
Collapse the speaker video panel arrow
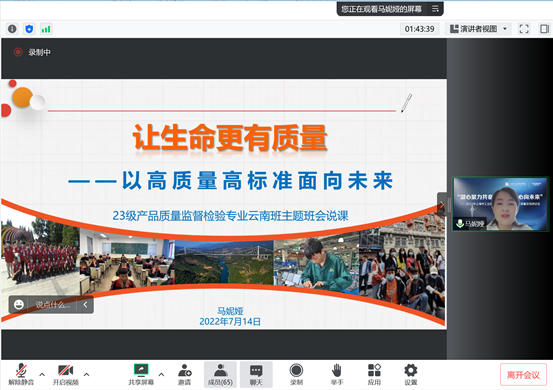tap(442, 205)
